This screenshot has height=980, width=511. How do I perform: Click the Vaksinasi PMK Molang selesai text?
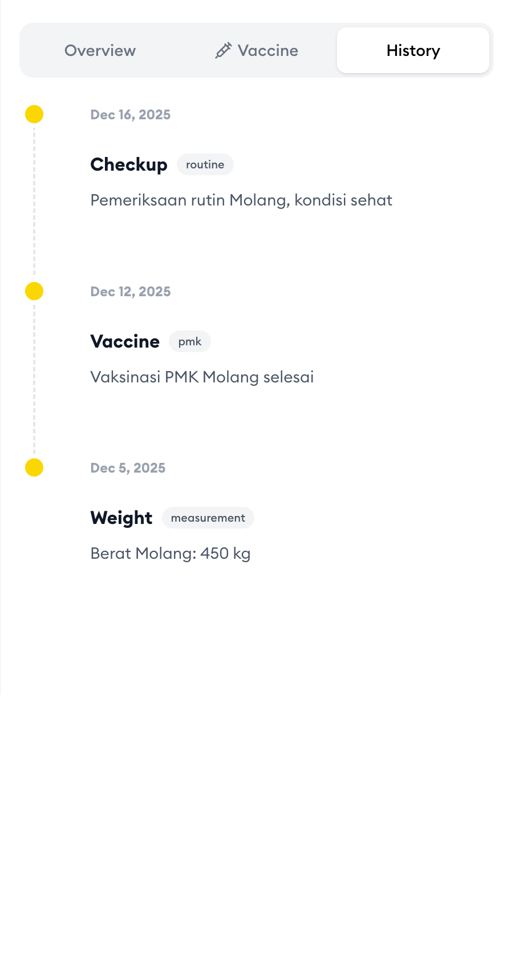click(x=202, y=377)
